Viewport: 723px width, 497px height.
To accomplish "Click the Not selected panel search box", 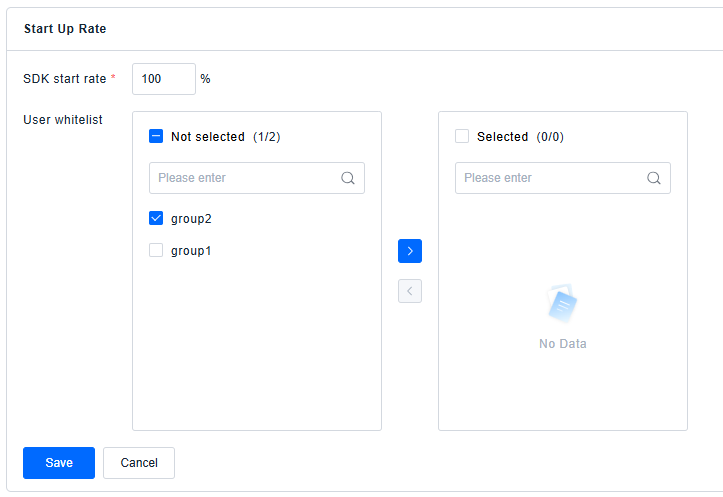I will (x=245, y=178).
